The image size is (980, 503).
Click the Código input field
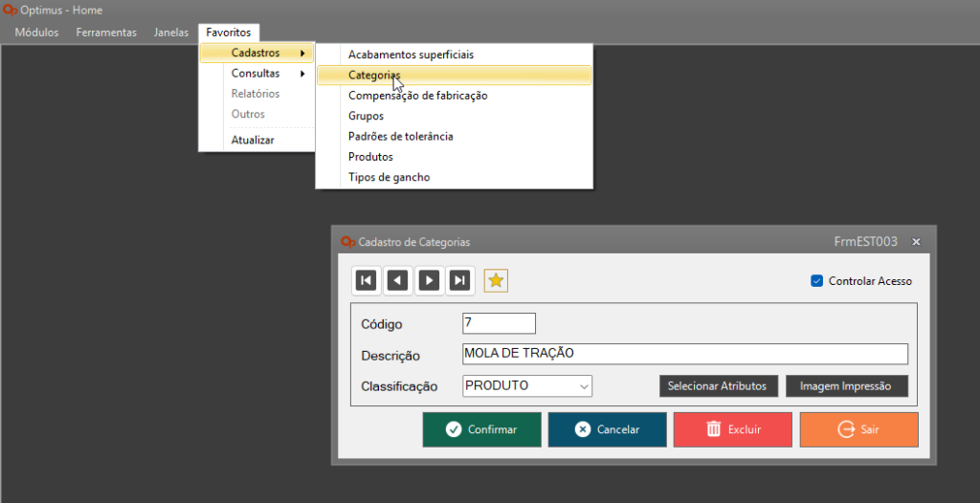(x=498, y=323)
